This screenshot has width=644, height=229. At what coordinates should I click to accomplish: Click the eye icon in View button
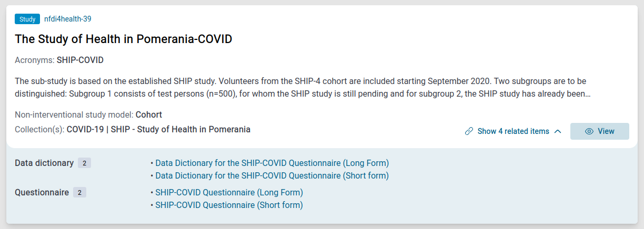(x=589, y=131)
